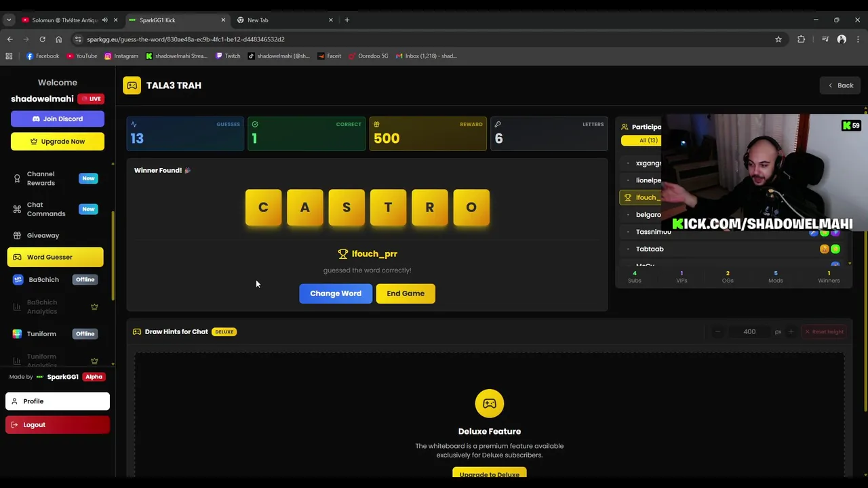Open the Instagram bookmark
Screen dimensions: 868x488
point(121,56)
